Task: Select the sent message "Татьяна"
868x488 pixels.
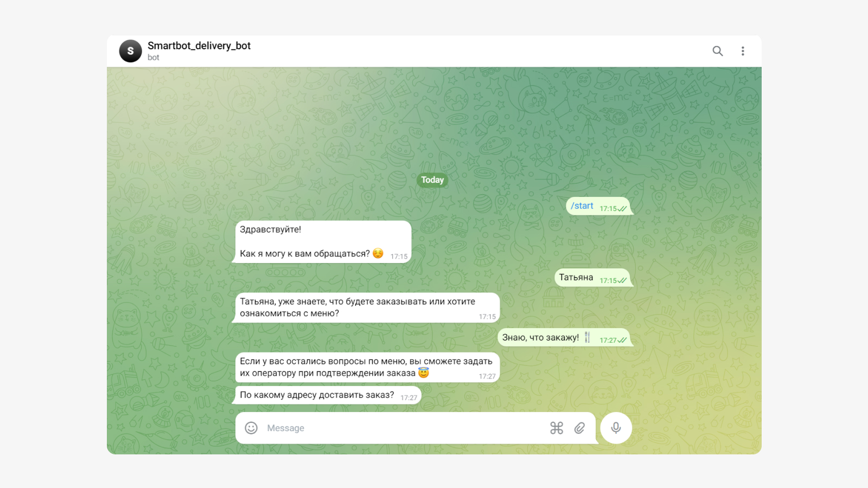Action: click(592, 278)
